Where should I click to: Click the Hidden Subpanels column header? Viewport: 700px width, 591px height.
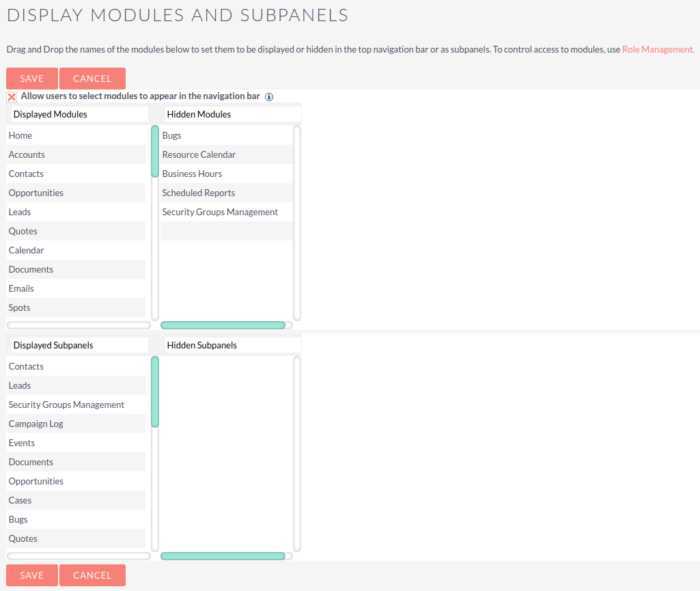tap(202, 345)
